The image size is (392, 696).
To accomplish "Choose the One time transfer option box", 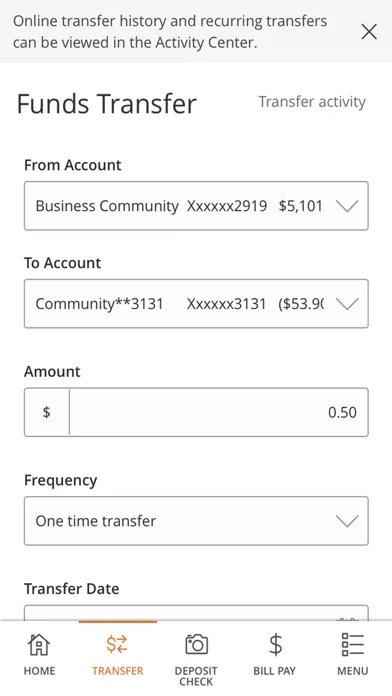I will [196, 521].
